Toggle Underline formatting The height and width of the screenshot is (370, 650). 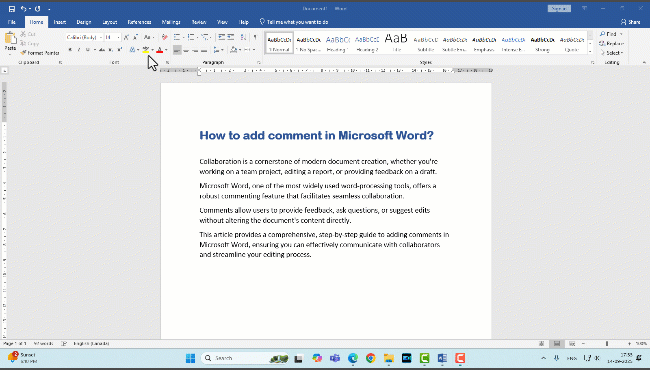point(87,50)
